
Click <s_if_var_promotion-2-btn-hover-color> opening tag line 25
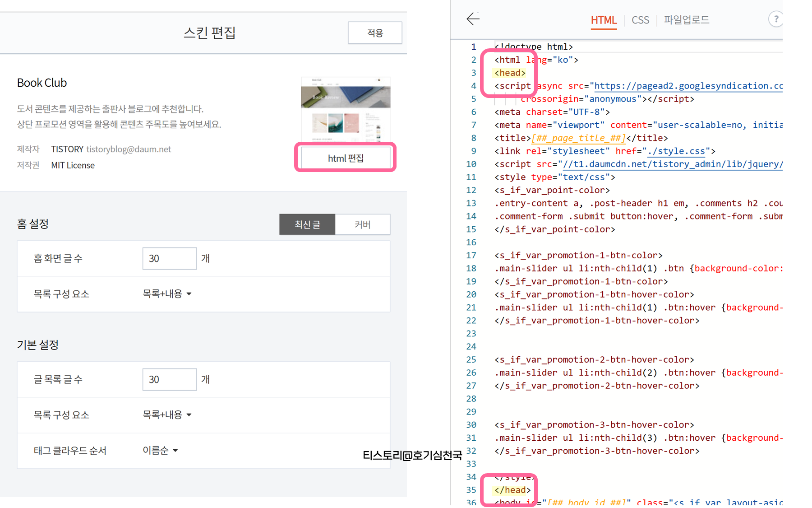click(x=594, y=359)
